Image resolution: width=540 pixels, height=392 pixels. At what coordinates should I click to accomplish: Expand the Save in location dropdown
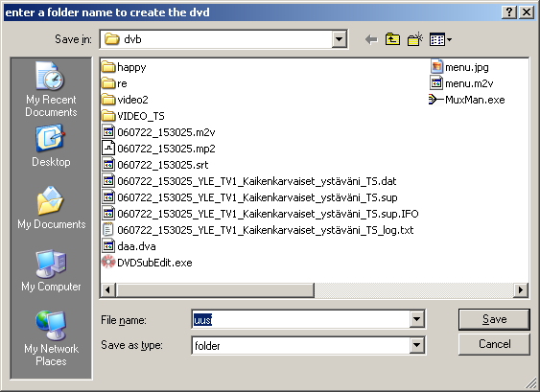point(339,39)
